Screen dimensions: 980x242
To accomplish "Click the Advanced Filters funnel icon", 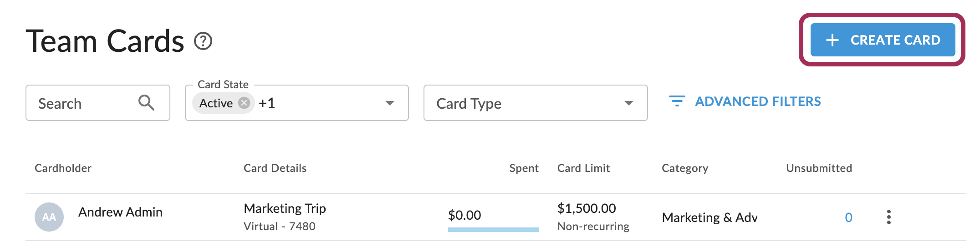I will [677, 101].
